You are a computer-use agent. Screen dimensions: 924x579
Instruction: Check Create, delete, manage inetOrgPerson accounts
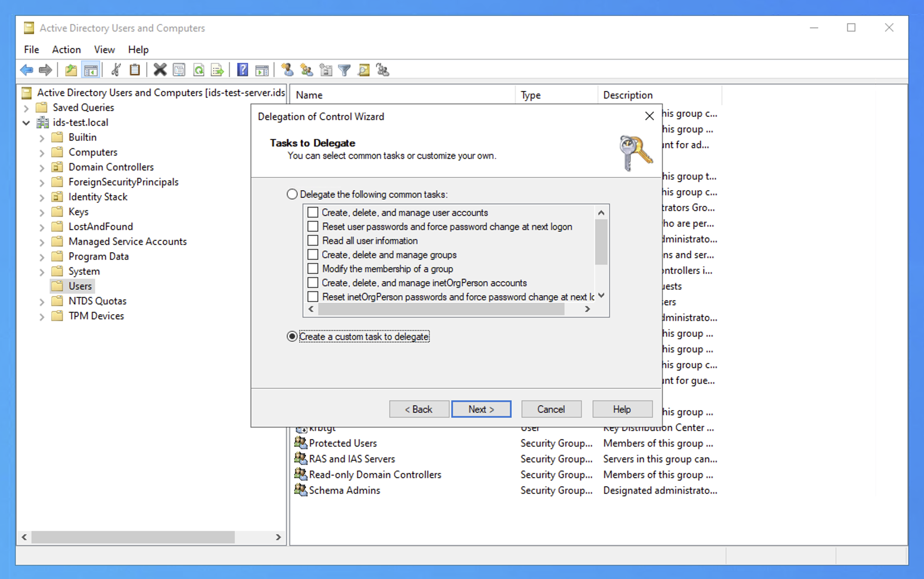click(313, 282)
